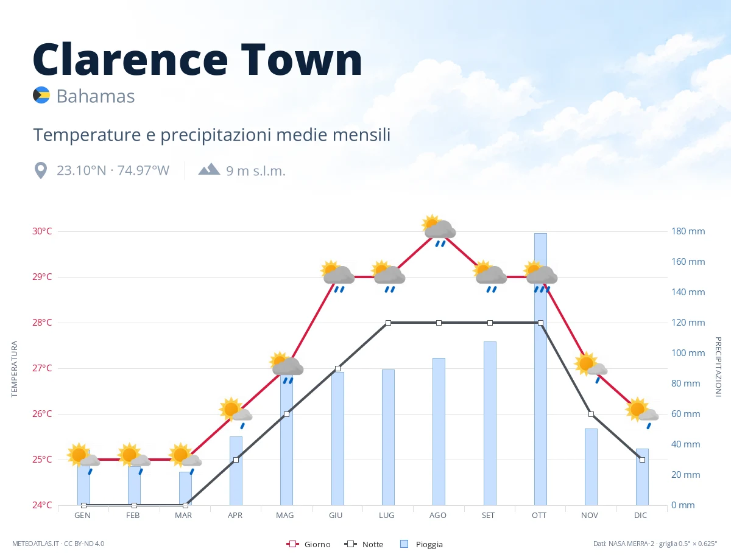Click the November night temperature marker
The height and width of the screenshot is (560, 731).
[591, 414]
